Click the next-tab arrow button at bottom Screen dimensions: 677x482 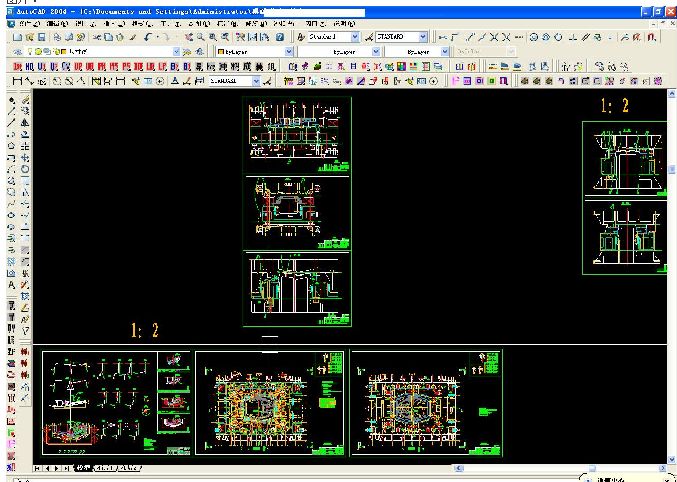(57, 468)
